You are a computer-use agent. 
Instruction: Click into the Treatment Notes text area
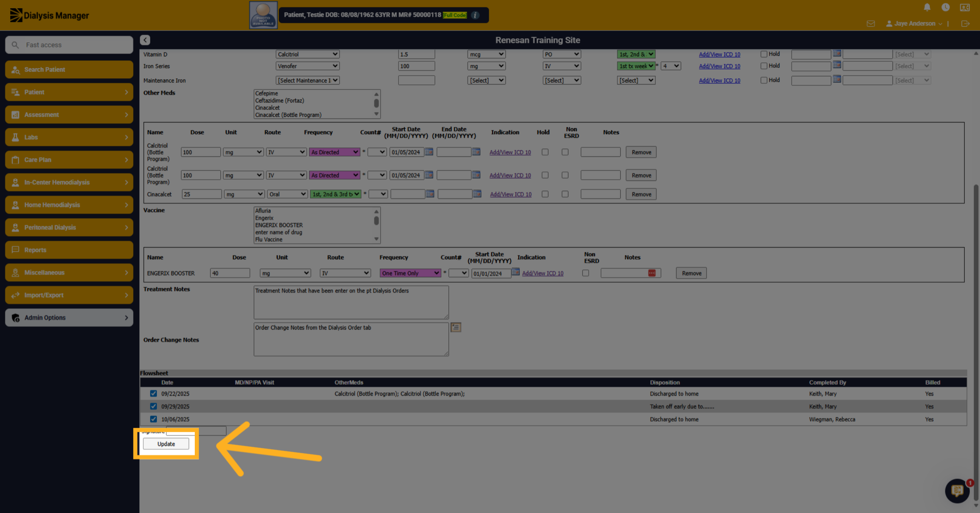tap(351, 302)
